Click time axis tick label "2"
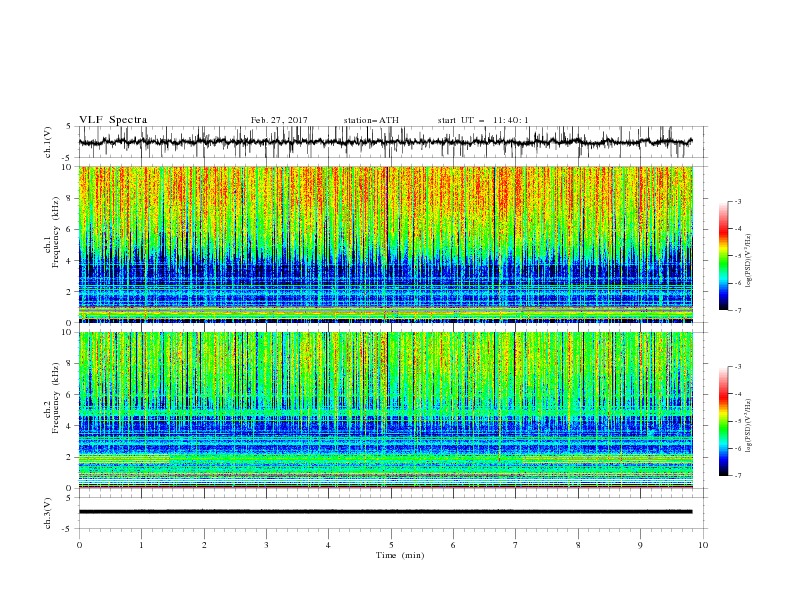This screenshot has width=792, height=612. (204, 545)
